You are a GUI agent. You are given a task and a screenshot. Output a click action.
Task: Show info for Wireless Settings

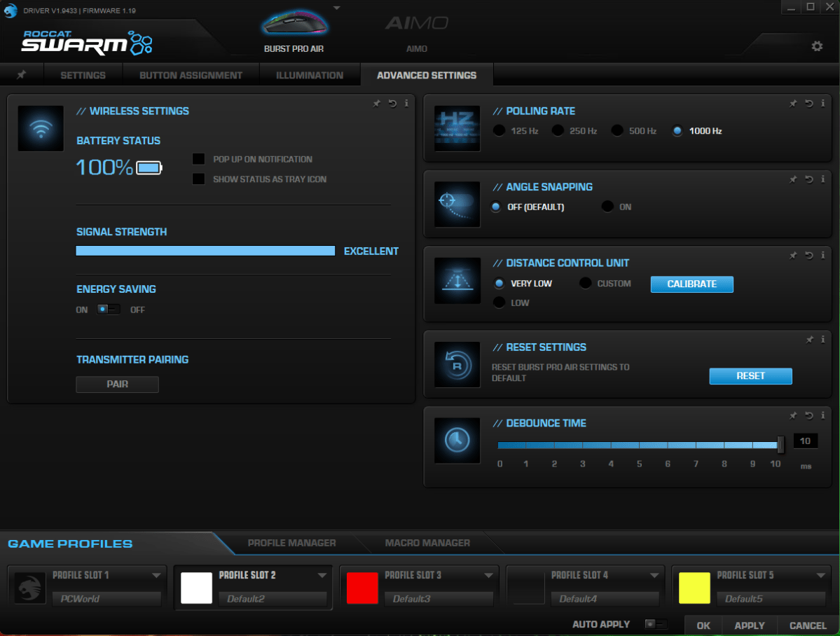point(406,104)
